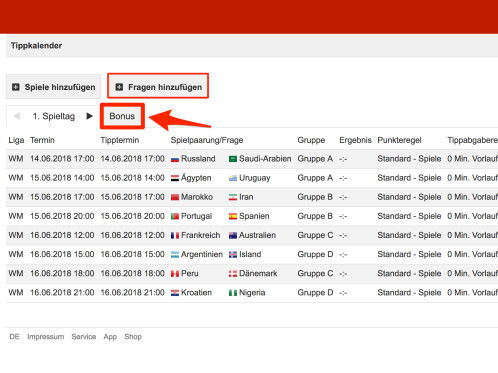Click Standard - Spiele in Russland row
498x373 pixels.
click(409, 159)
